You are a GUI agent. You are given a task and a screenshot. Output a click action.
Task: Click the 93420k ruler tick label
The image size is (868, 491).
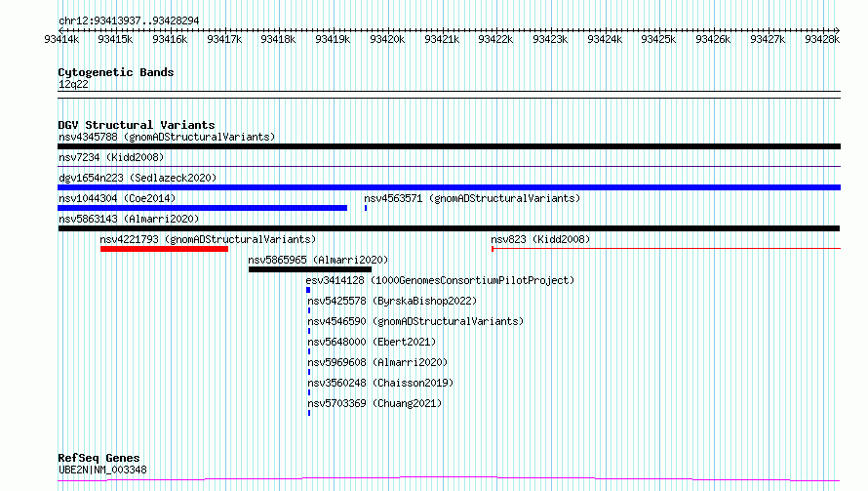[387, 40]
